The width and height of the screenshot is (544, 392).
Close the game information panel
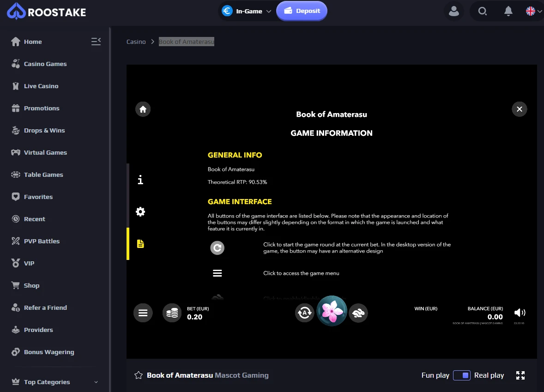tap(520, 109)
